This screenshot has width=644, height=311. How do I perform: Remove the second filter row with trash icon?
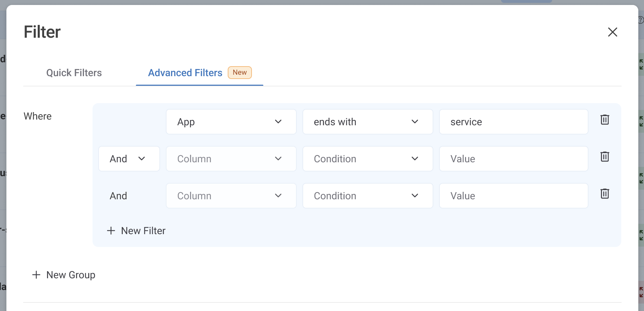coord(605,157)
